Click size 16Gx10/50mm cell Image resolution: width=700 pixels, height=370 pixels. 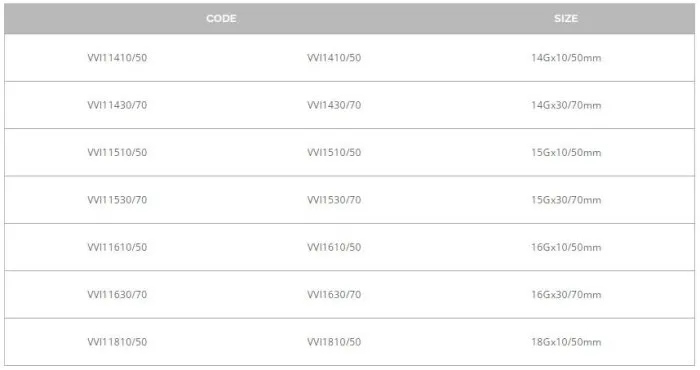pyautogui.click(x=566, y=247)
